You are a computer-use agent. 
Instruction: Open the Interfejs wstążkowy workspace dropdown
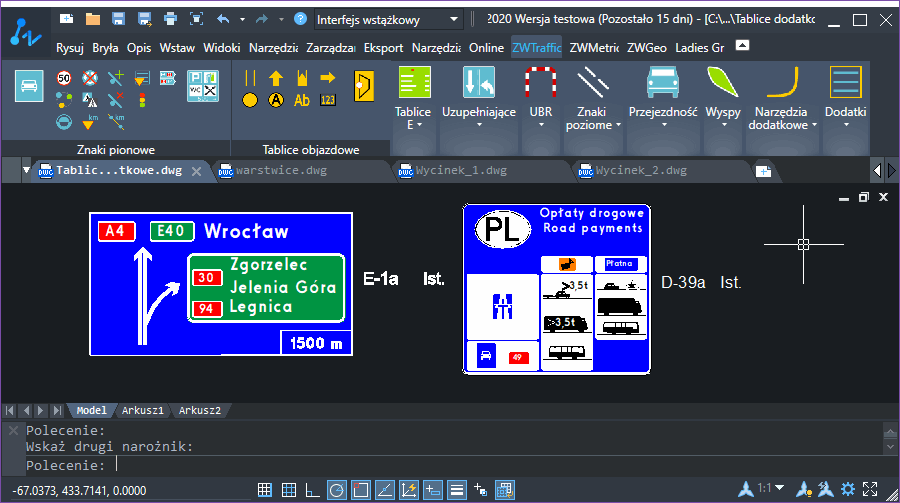coord(388,20)
